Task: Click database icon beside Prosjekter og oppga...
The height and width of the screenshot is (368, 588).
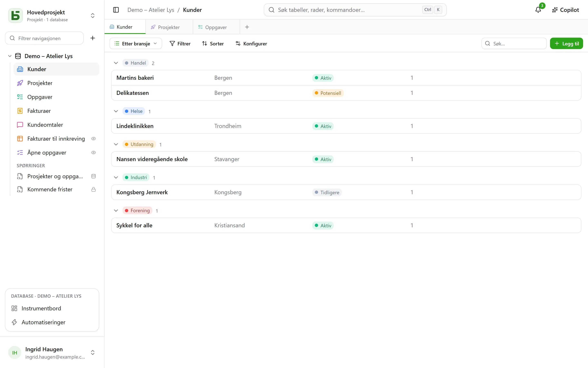Action: [93, 176]
